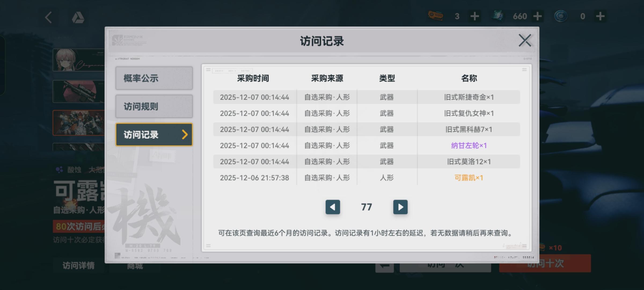Go to next page of records
The image size is (644, 290).
(x=400, y=207)
